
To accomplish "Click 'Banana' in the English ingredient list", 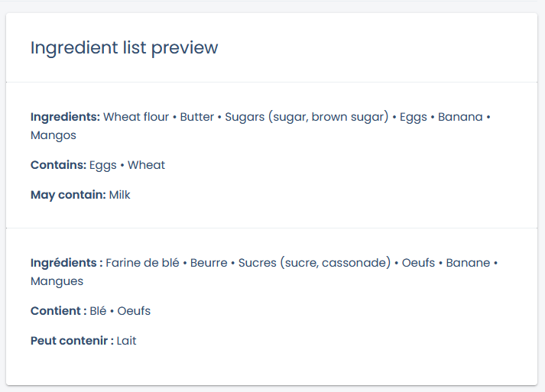I will click(460, 117).
